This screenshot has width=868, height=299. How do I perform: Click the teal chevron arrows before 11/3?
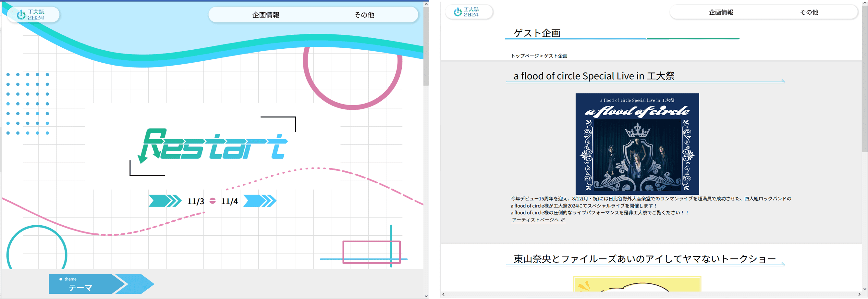(165, 201)
